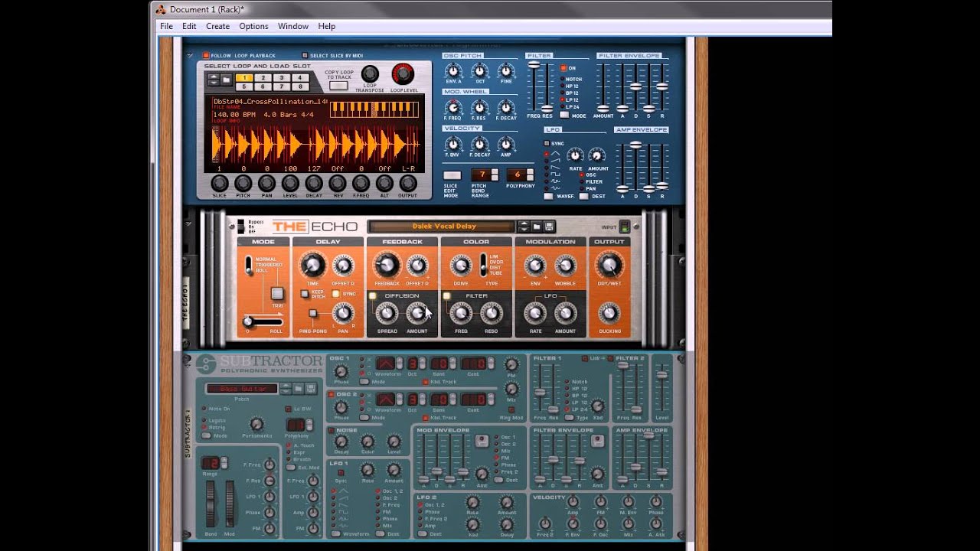Enable Select Slice By MIDI
Image resolution: width=980 pixels, height=551 pixels.
coord(305,56)
